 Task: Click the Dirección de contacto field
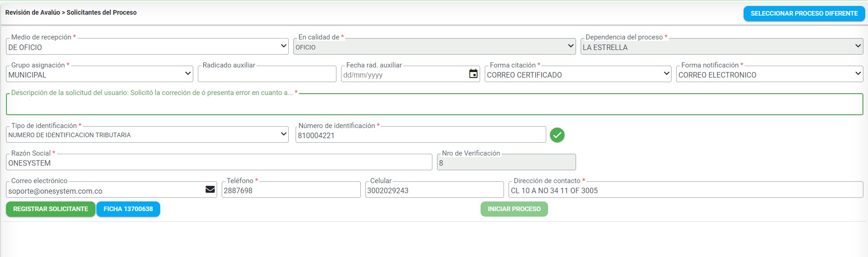[685, 190]
